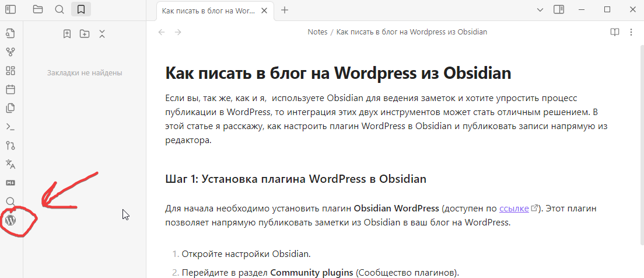Click list item 'Перейдите в раздел Community plugins'
The width and height of the screenshot is (644, 278).
(320, 273)
